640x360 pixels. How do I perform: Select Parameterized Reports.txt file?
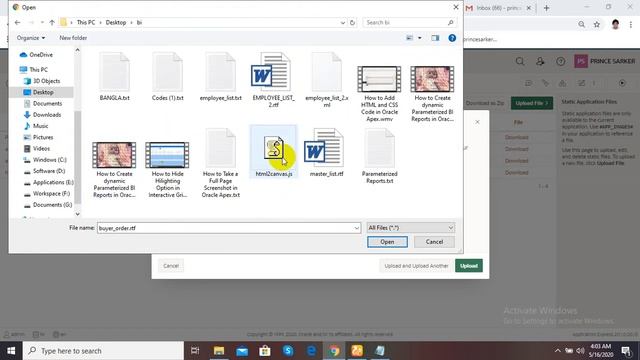click(379, 156)
